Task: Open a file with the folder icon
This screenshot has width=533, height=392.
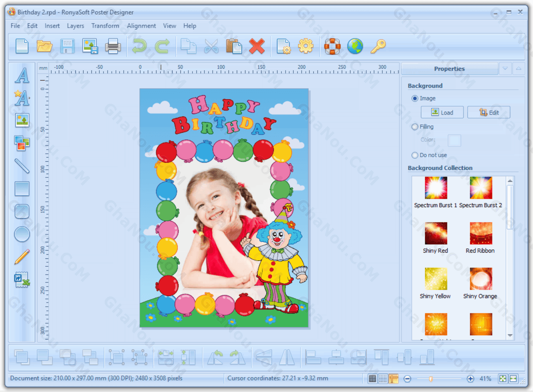Action: coord(45,45)
